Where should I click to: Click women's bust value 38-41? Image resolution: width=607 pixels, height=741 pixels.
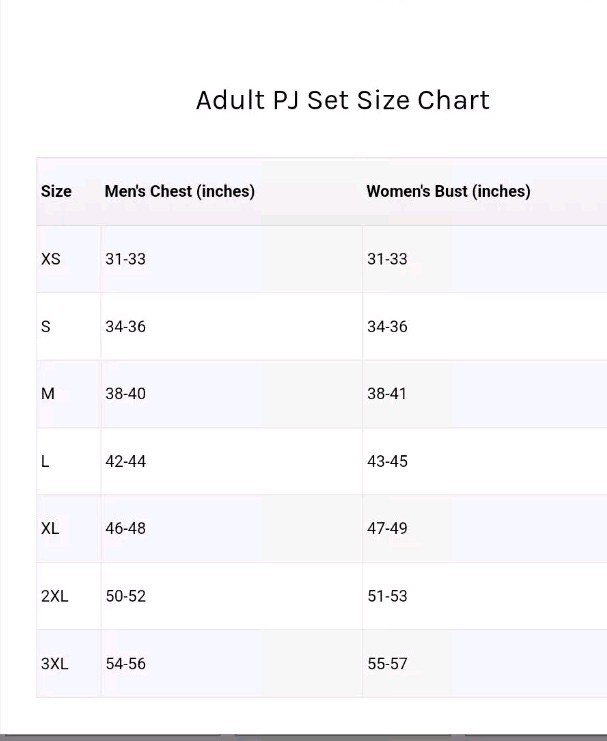387,394
